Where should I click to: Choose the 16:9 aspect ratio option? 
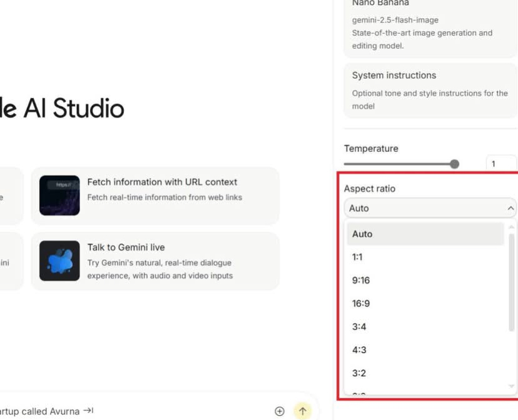425,304
